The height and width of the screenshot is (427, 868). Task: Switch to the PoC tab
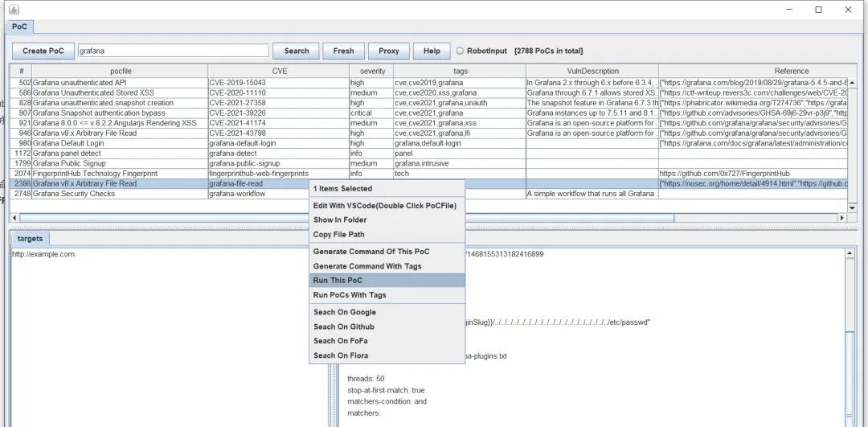pos(19,27)
